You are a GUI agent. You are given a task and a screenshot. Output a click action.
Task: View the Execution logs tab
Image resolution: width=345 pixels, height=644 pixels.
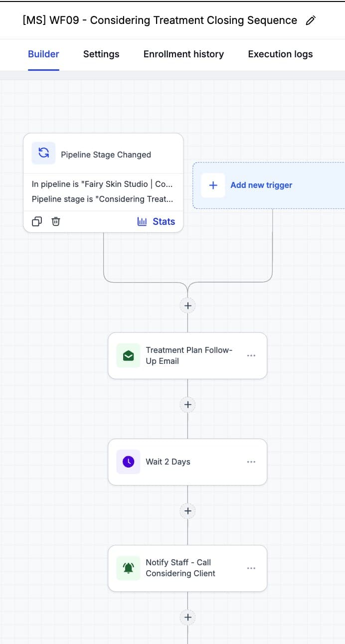[280, 54]
